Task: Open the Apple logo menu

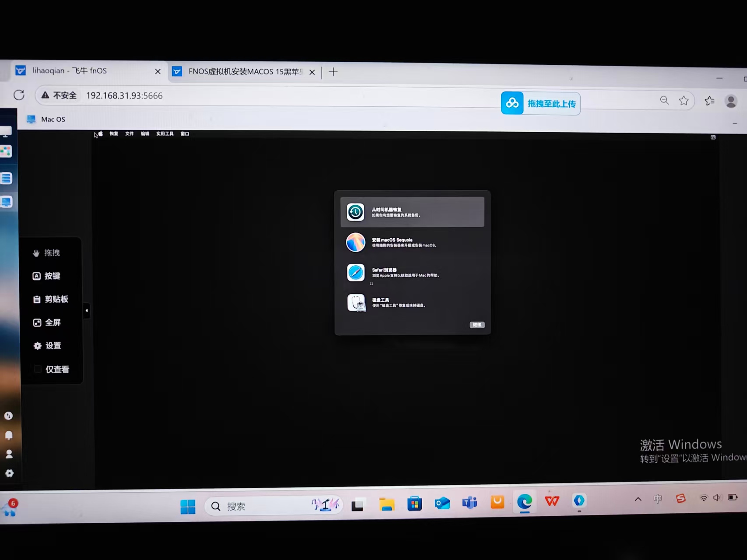Action: [x=101, y=134]
